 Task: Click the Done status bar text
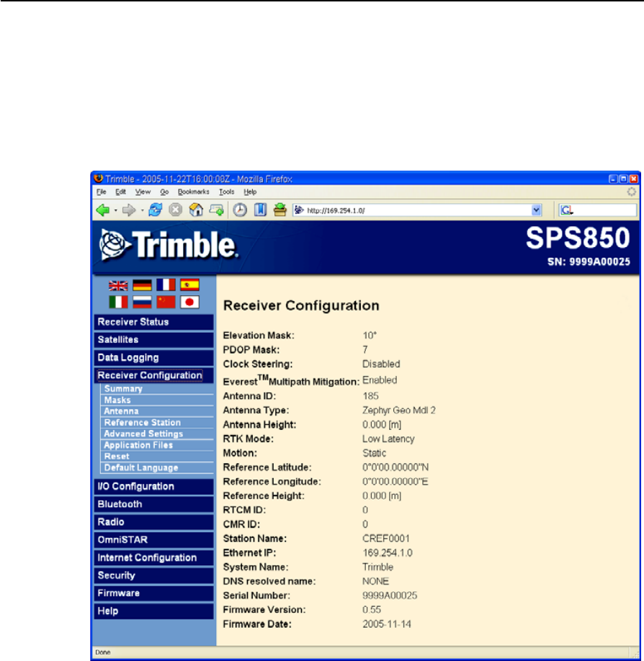[103, 652]
